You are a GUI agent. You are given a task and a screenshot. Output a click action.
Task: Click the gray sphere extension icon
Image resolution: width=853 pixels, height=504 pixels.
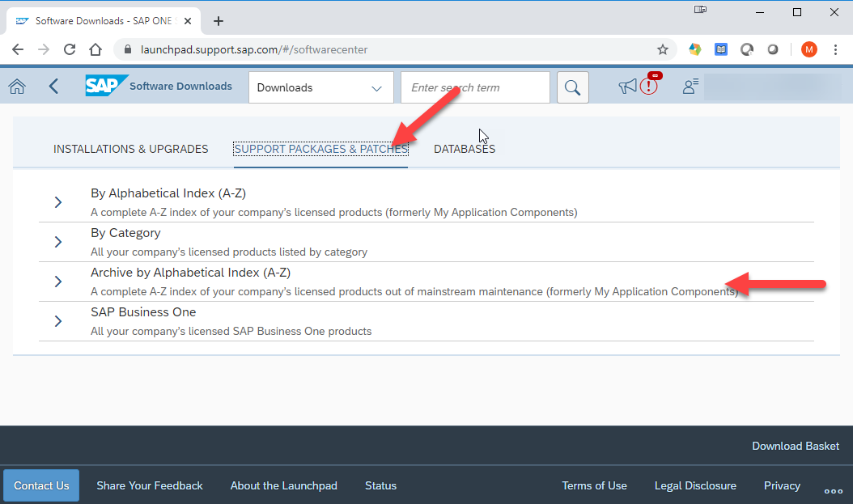pyautogui.click(x=773, y=49)
